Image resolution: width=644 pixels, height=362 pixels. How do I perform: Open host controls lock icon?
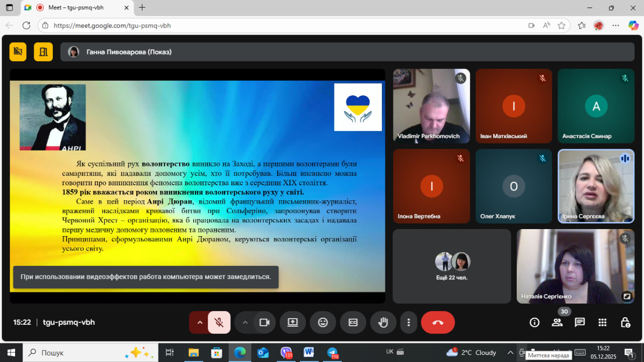coord(625,323)
